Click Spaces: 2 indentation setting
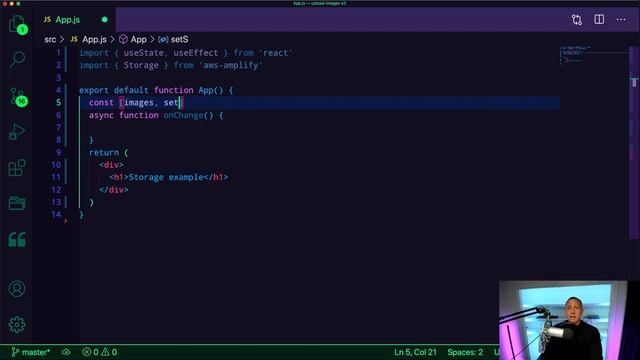 coord(465,352)
